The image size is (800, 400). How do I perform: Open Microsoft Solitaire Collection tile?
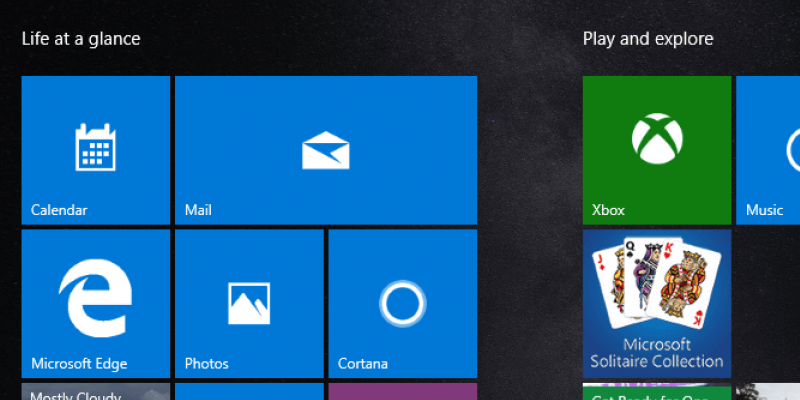point(657,304)
